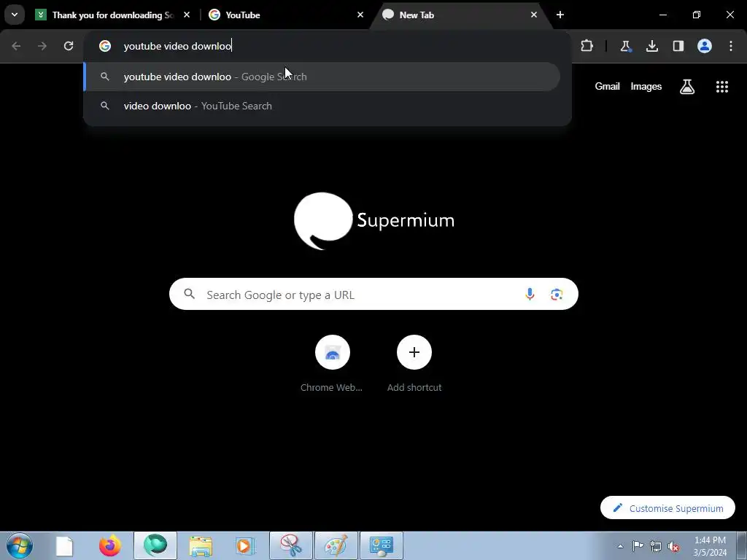Open the Chrome Labs flask toolbar icon

625,46
